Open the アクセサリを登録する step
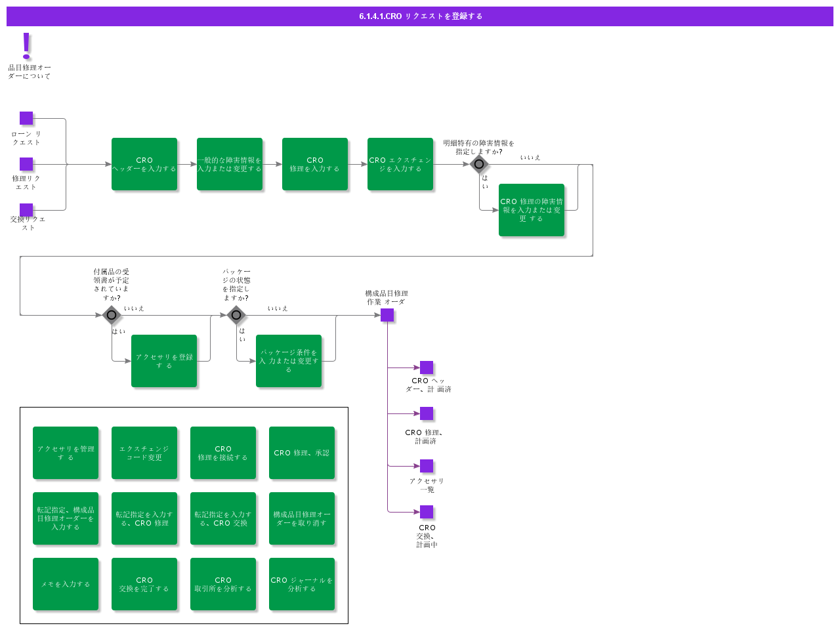This screenshot has width=840, height=630. pyautogui.click(x=164, y=361)
